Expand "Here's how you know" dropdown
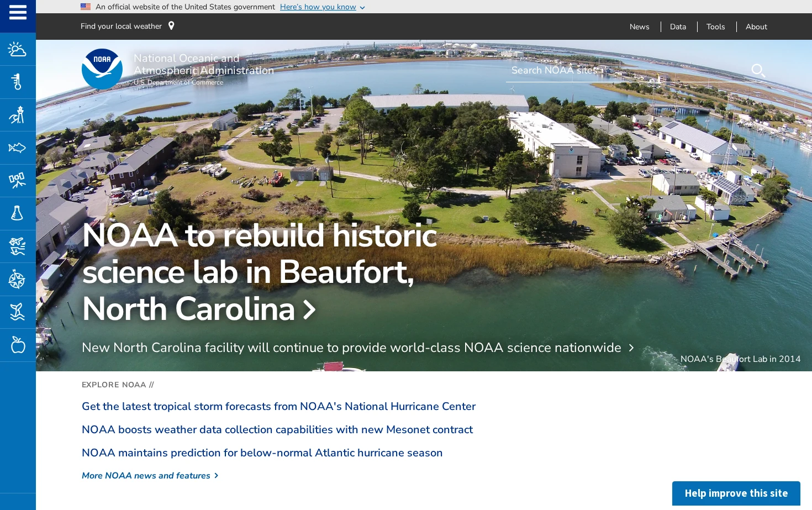This screenshot has height=510, width=812. pos(323,7)
